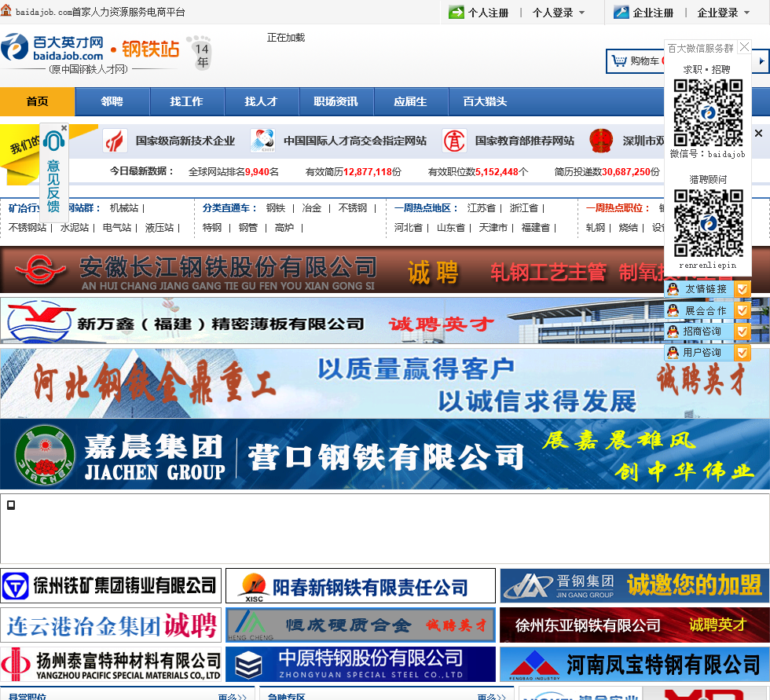Click the small broken image placeholder icon
Screen dimensions: 770x700
(11, 505)
